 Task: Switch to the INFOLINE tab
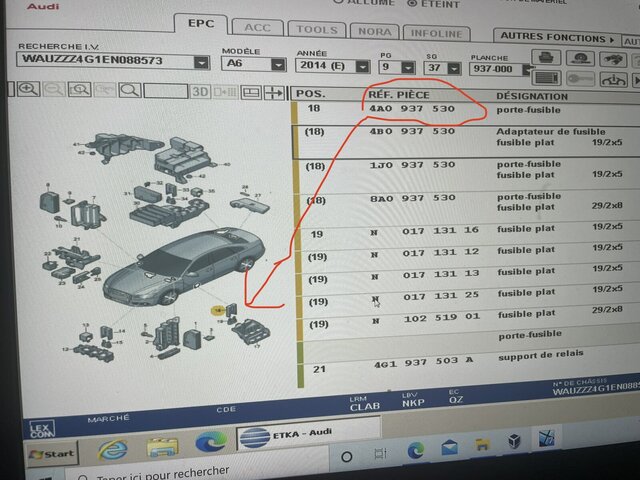coord(436,33)
